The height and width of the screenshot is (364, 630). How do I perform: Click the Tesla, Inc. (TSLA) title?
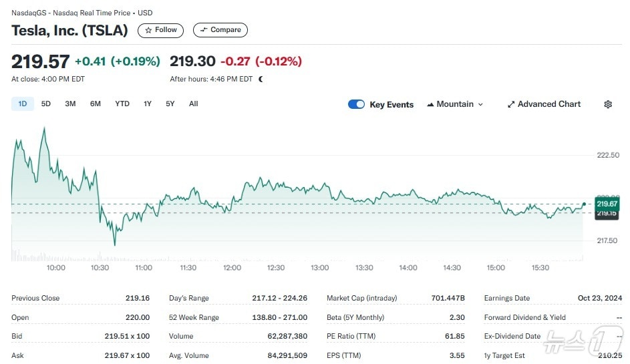click(x=69, y=30)
